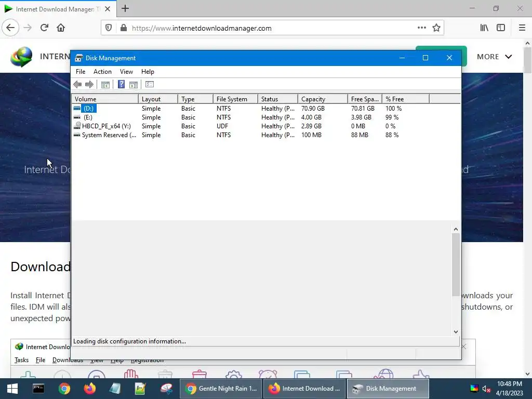The height and width of the screenshot is (399, 532).
Task: Select the (E:) volume drive icon
Action: tap(77, 117)
